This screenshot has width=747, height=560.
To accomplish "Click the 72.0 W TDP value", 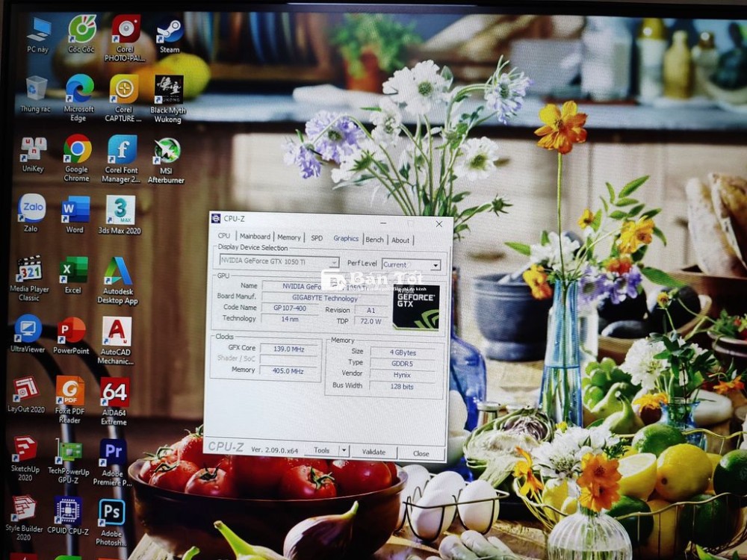I will (371, 321).
